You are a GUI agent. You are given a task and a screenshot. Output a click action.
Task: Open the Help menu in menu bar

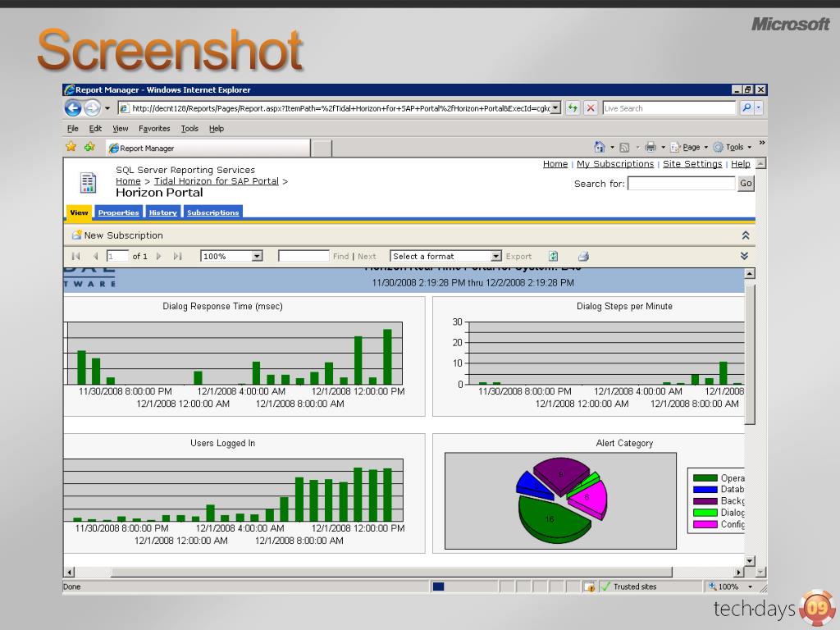pos(217,129)
